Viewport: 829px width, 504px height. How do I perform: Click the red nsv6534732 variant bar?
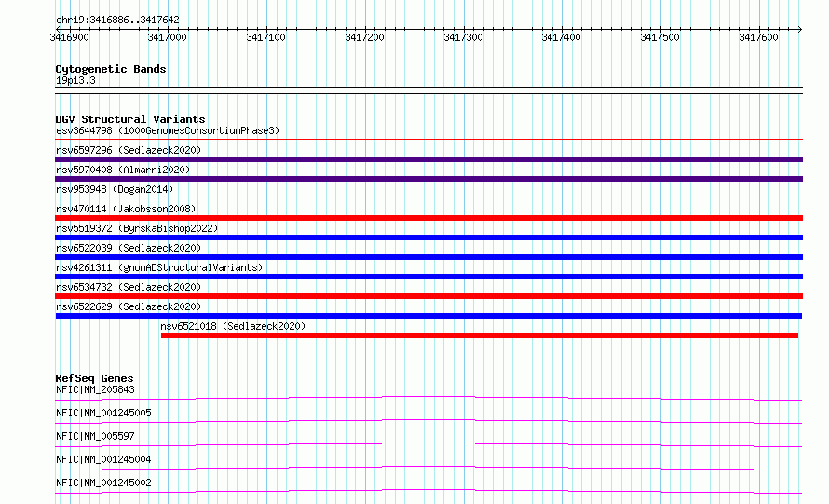(x=428, y=296)
